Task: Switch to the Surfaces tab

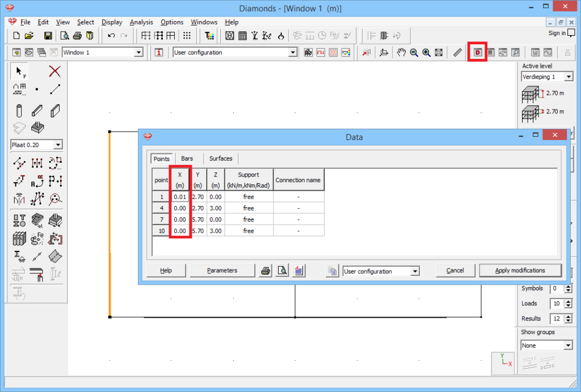Action: click(221, 159)
